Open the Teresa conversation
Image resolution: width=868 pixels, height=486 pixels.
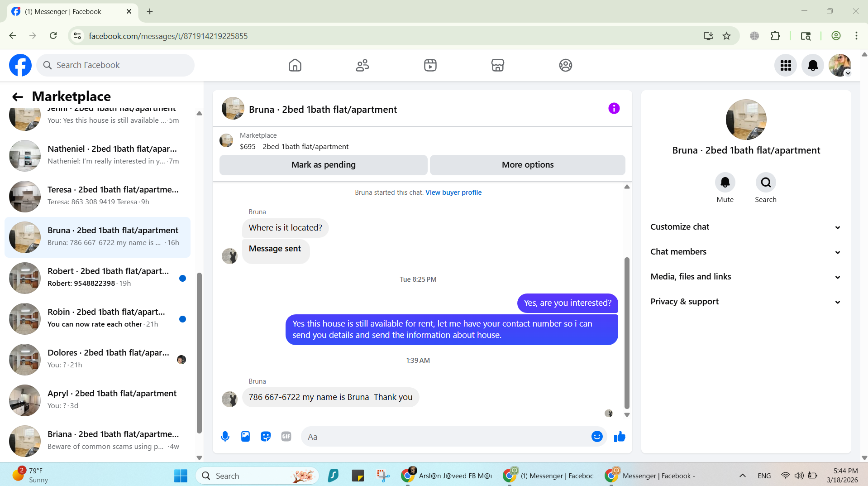coord(97,196)
